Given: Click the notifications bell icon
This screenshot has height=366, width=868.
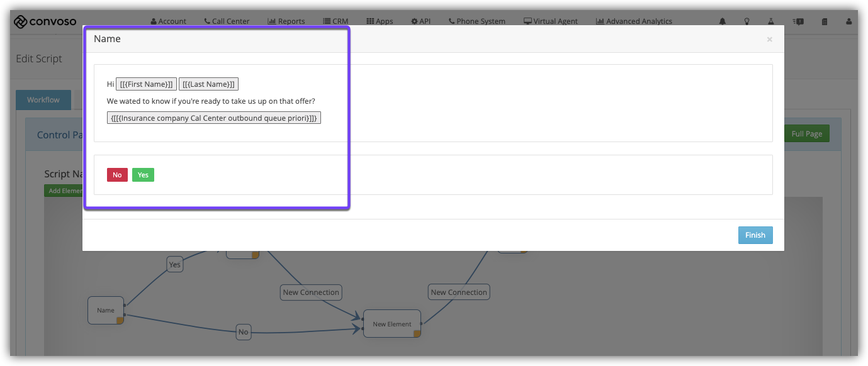Looking at the screenshot, I should point(722,21).
